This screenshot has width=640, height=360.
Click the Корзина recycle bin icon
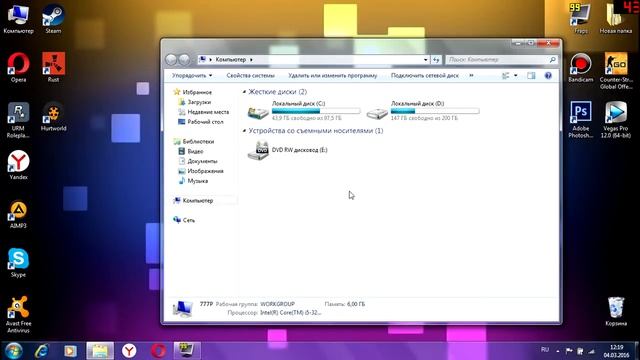pyautogui.click(x=616, y=311)
